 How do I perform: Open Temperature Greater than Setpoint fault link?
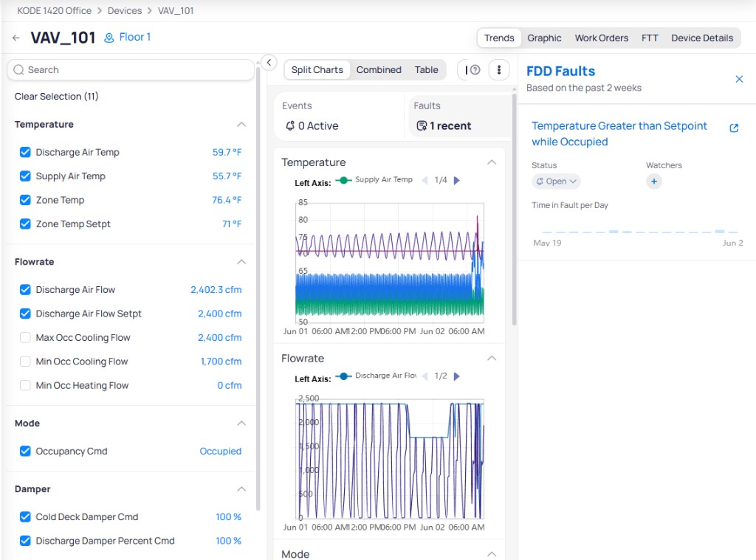pos(619,134)
